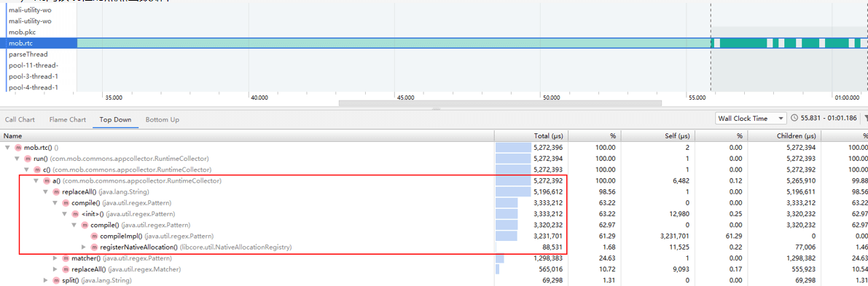Image resolution: width=868 pixels, height=286 pixels.
Task: Sort by the Total (μs) column header
Action: point(531,135)
